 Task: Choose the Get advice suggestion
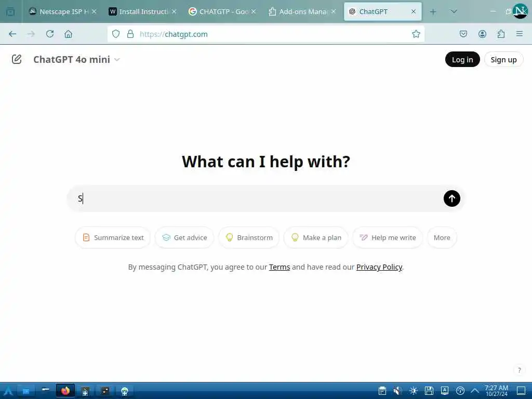pos(184,237)
